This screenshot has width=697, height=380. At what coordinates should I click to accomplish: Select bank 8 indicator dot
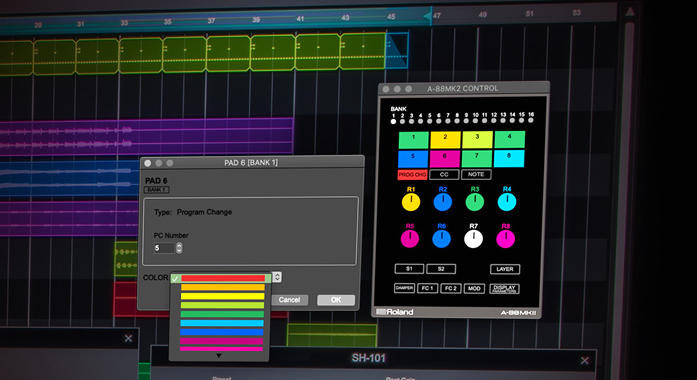(x=457, y=120)
